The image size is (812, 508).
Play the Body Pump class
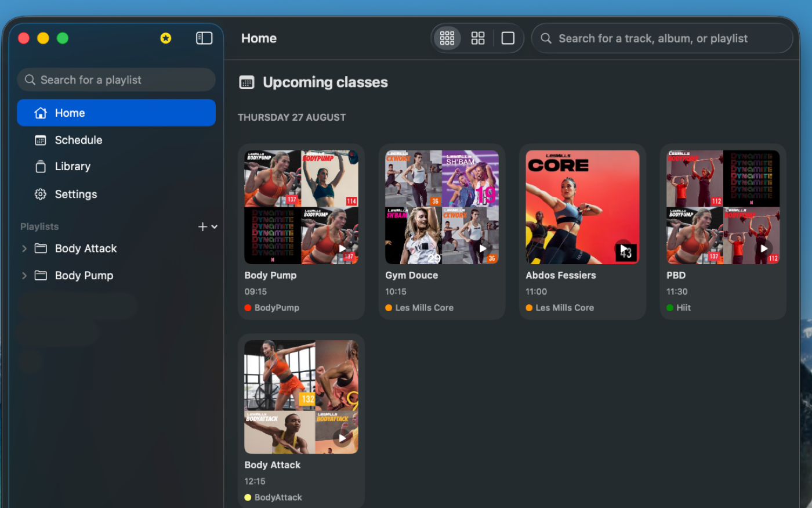(342, 248)
